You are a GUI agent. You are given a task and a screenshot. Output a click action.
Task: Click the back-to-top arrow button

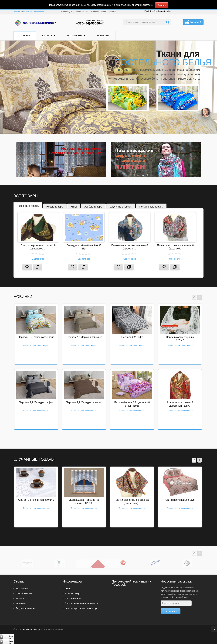tap(214, 629)
